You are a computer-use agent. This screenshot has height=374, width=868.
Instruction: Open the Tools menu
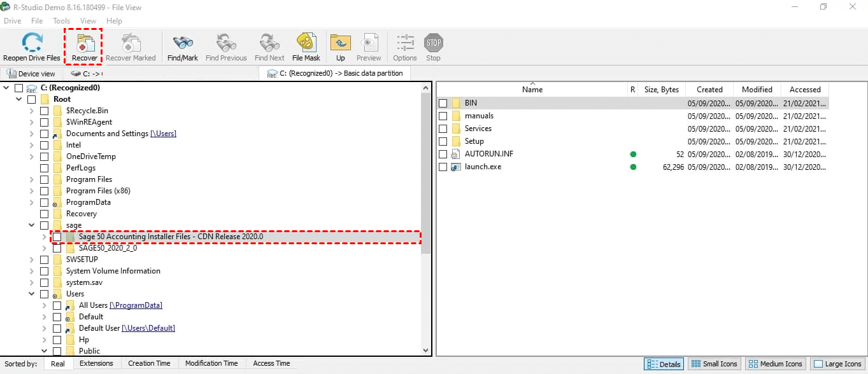coord(61,21)
